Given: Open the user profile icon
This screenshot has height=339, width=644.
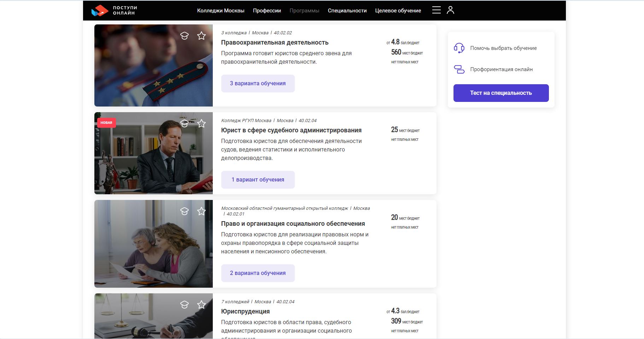Looking at the screenshot, I should [x=450, y=10].
